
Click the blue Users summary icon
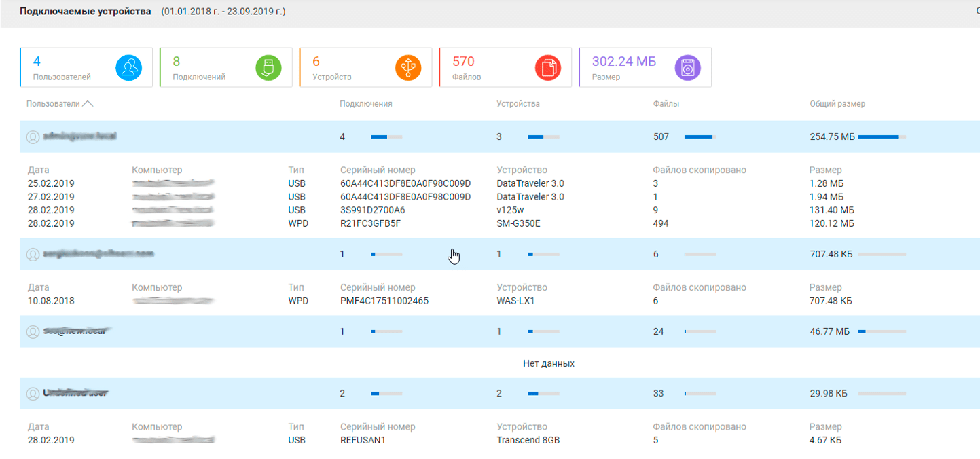tap(128, 68)
